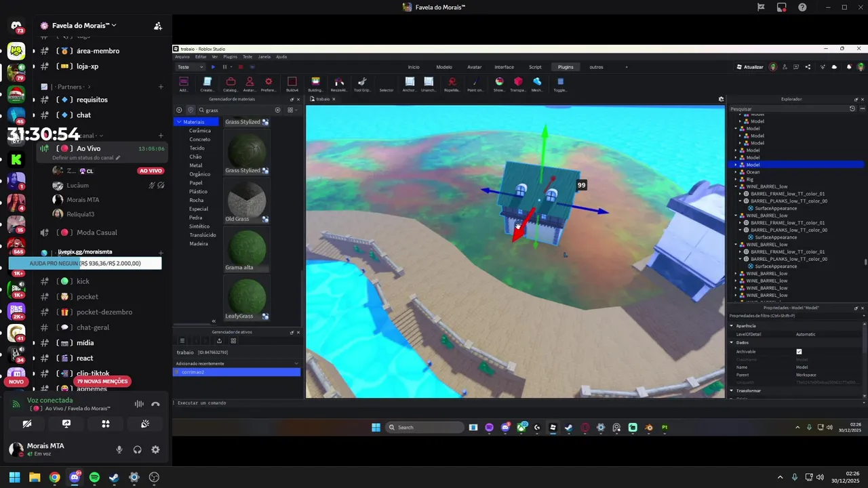This screenshot has width=868, height=488.
Task: Switch to the Modelo ribbon tab
Action: [x=444, y=67]
